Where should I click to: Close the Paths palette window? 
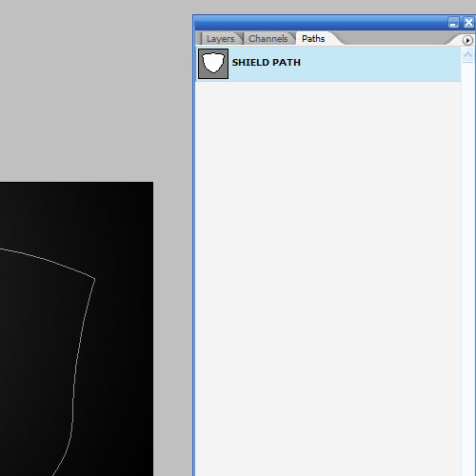468,23
